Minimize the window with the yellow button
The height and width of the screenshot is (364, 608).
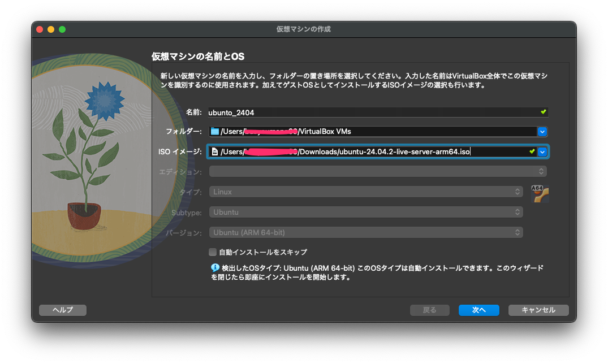coord(51,29)
